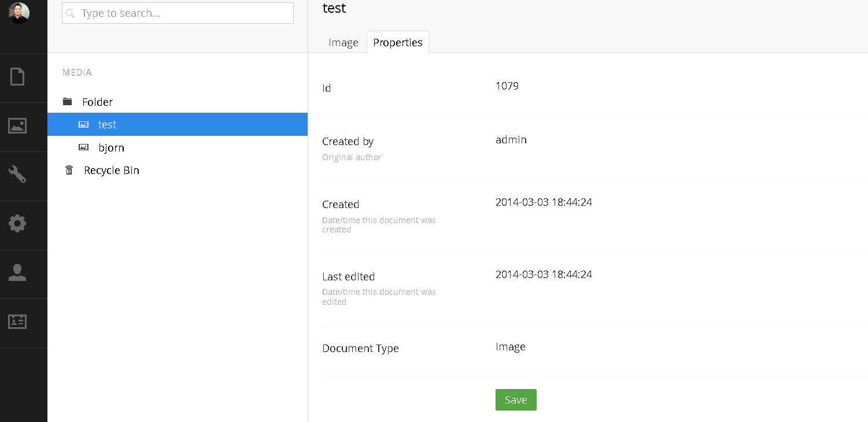The image size is (868, 422).
Task: Go to the Content section
Action: pos(17,77)
